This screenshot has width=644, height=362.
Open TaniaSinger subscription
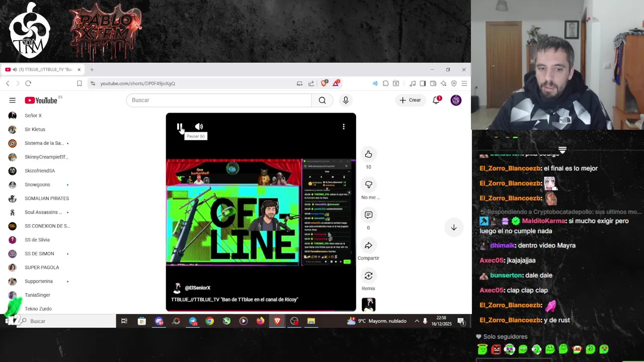tap(39, 295)
